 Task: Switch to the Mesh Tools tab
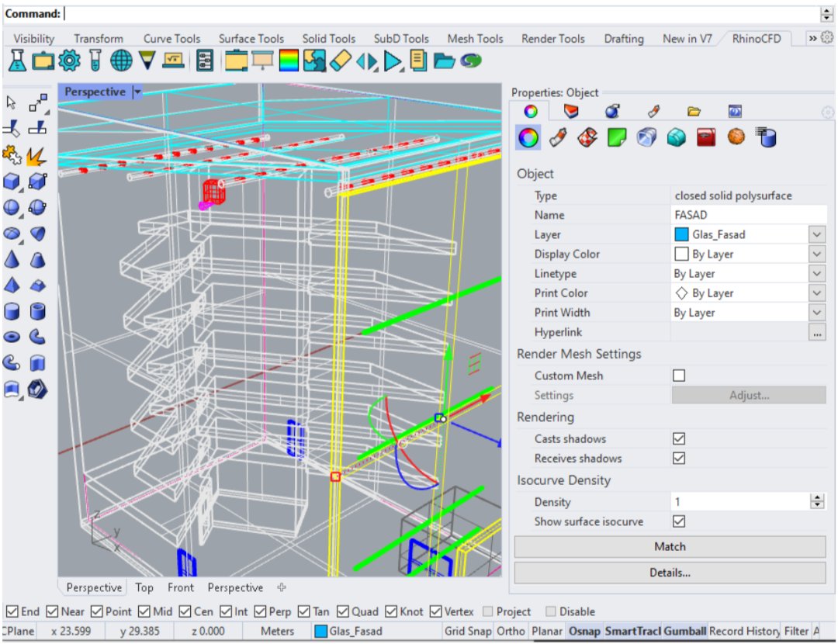475,39
